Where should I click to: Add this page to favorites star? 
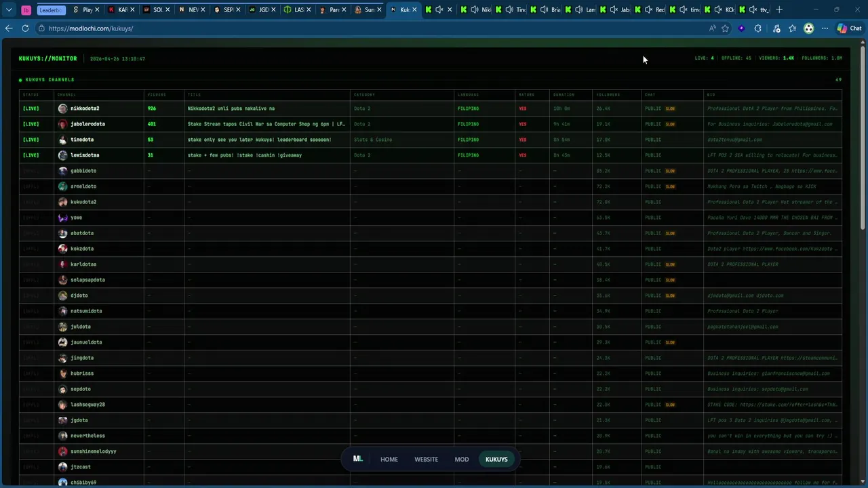726,28
